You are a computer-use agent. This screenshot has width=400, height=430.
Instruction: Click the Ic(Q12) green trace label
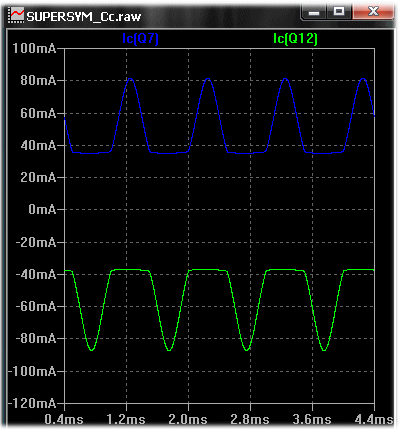pos(295,39)
